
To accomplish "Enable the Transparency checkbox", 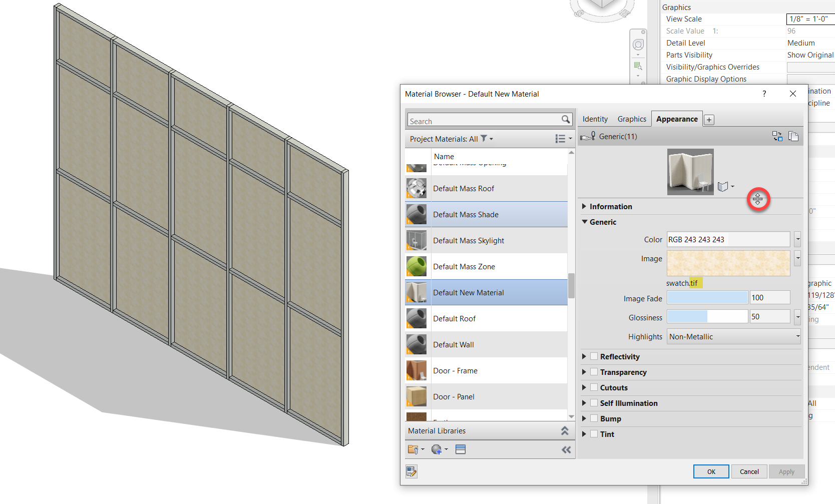I will [x=594, y=372].
